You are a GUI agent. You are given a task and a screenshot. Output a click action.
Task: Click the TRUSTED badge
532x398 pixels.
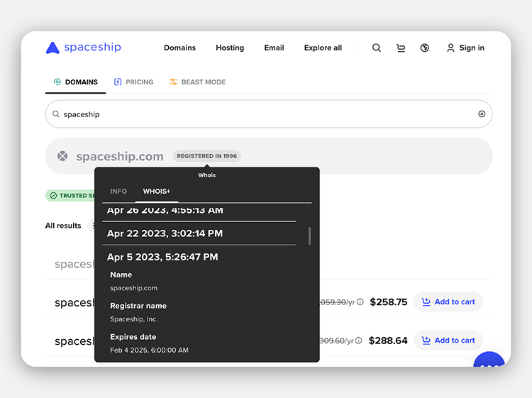click(x=70, y=195)
